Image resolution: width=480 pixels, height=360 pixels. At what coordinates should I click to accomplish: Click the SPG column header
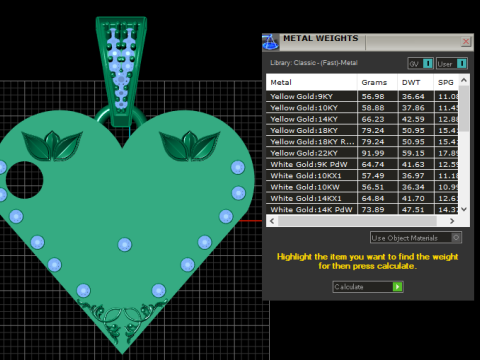(446, 82)
